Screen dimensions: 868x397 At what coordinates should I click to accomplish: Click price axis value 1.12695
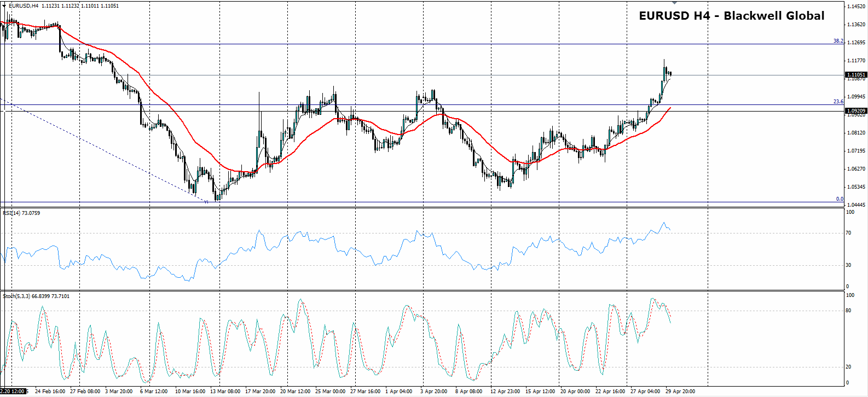click(x=856, y=43)
